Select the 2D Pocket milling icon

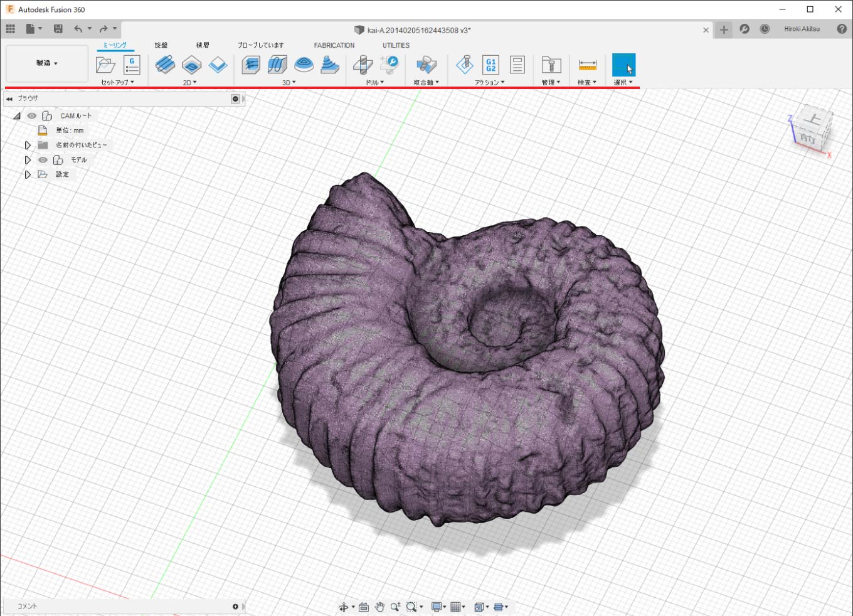tap(191, 65)
